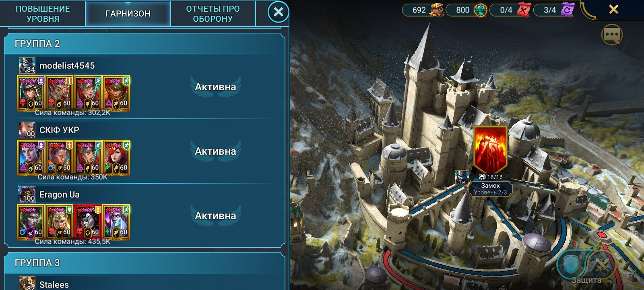Open the chat speech bubble icon

click(x=612, y=35)
